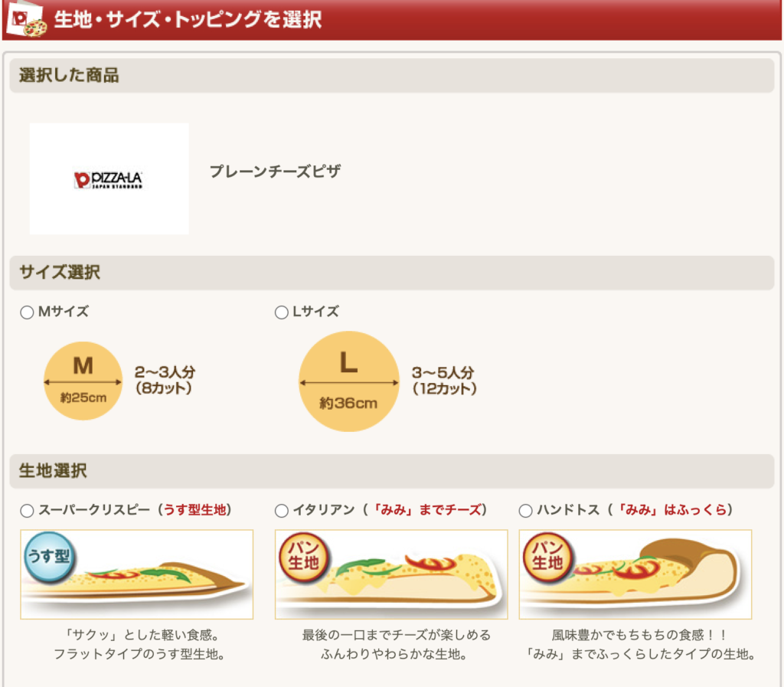Select the Mサイズ radio button
Image resolution: width=784 pixels, height=687 pixels.
27,312
